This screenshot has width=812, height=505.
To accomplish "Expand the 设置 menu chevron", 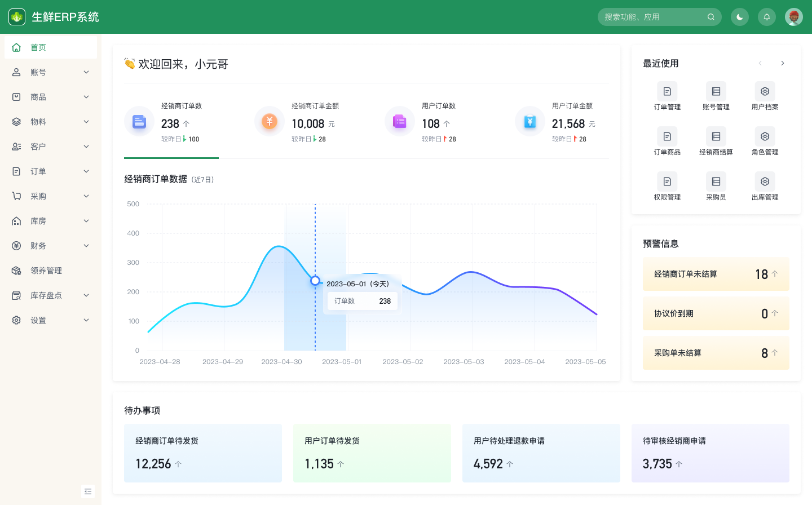I will point(86,320).
